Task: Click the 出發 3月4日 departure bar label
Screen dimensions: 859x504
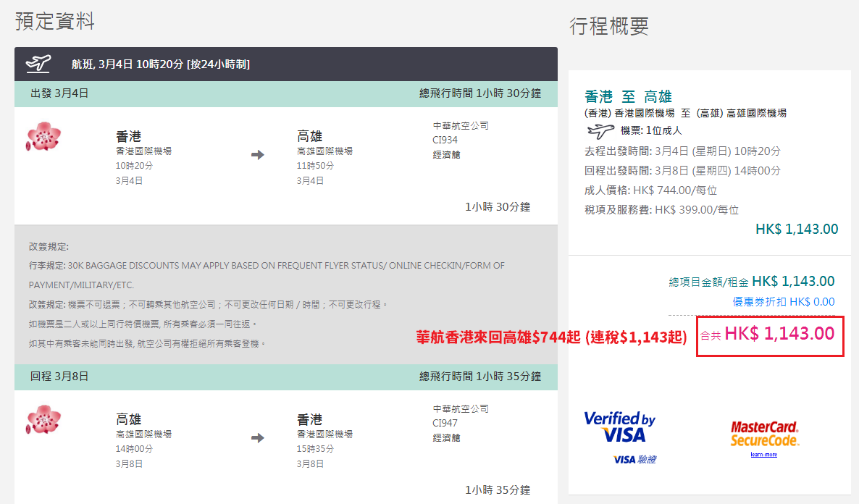Action: click(x=59, y=93)
